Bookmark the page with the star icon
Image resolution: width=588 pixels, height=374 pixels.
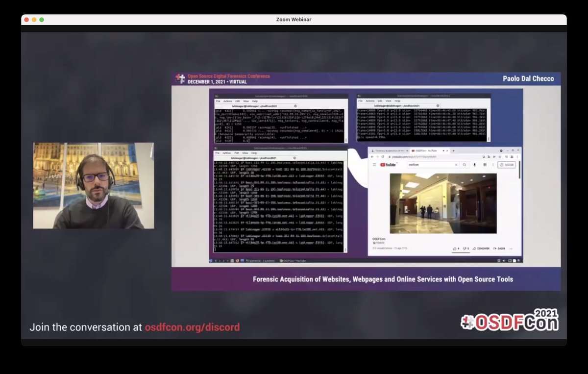tap(500, 156)
